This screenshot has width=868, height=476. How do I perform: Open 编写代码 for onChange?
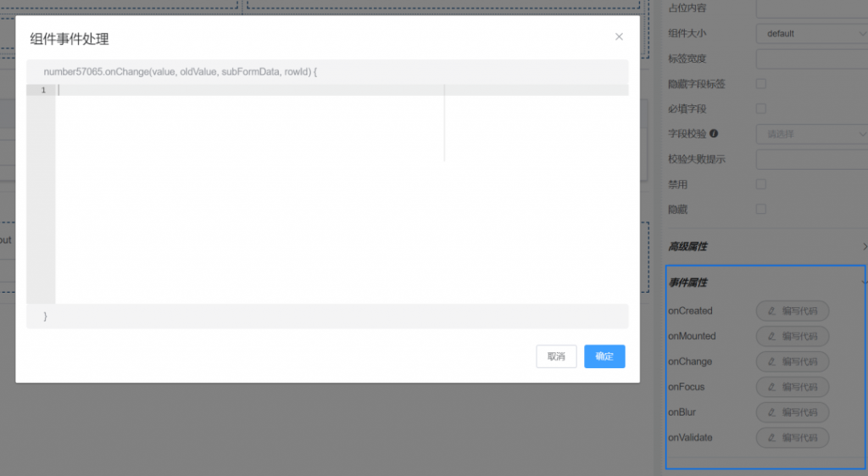pos(793,361)
